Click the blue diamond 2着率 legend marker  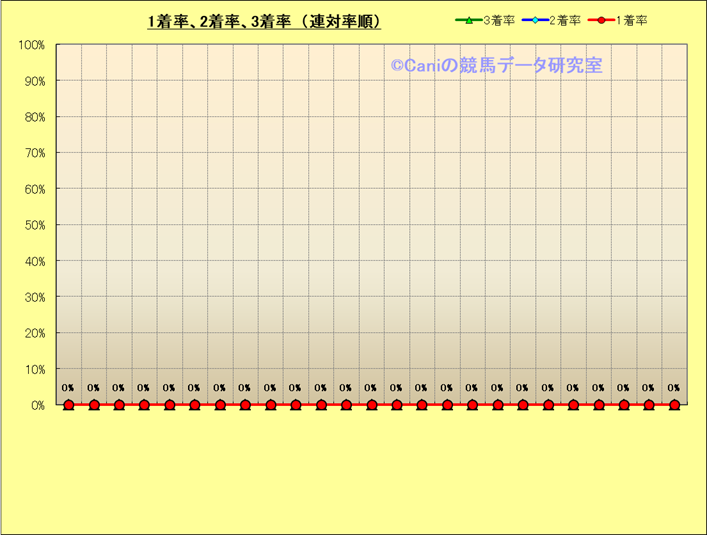coord(534,20)
